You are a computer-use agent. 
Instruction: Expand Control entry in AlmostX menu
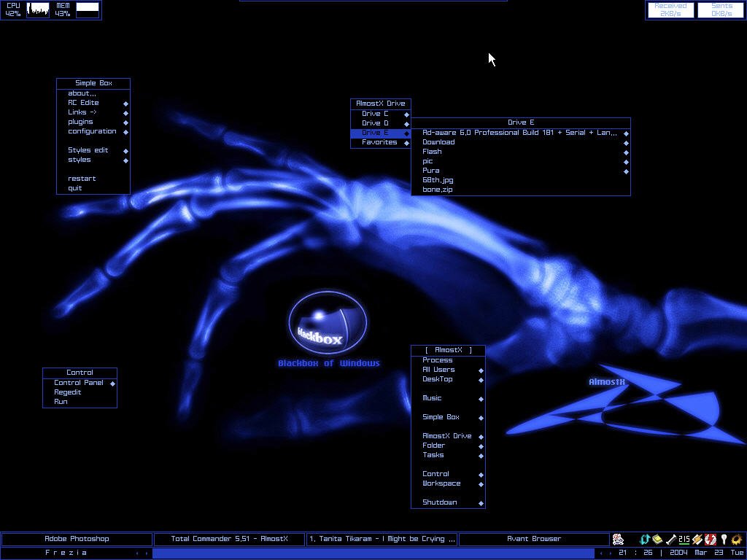[x=449, y=474]
